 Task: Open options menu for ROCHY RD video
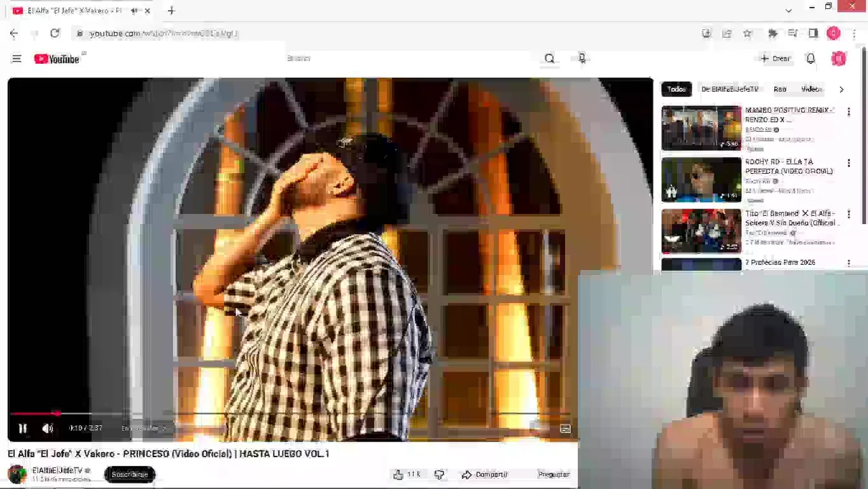(x=848, y=164)
